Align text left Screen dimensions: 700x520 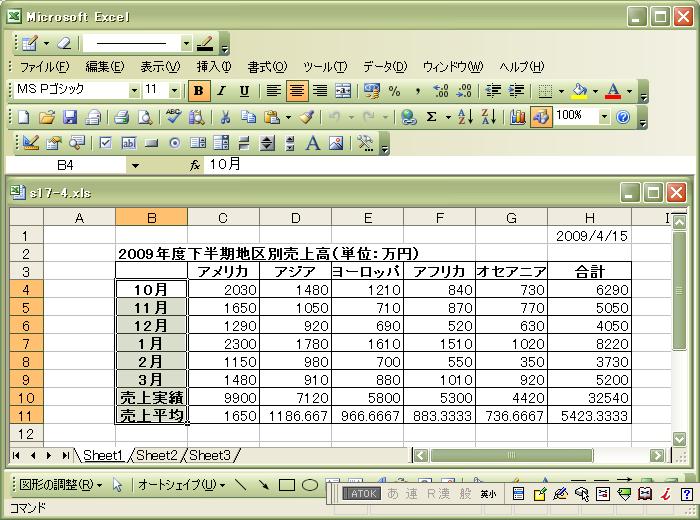[273, 91]
